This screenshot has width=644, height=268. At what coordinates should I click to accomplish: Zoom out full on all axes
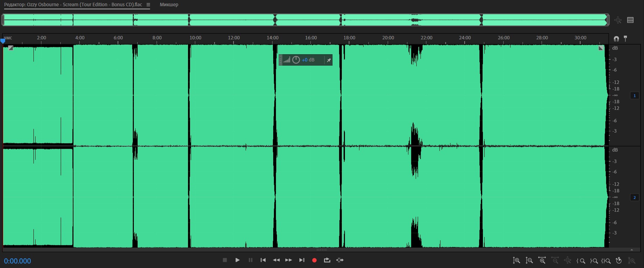point(567,261)
